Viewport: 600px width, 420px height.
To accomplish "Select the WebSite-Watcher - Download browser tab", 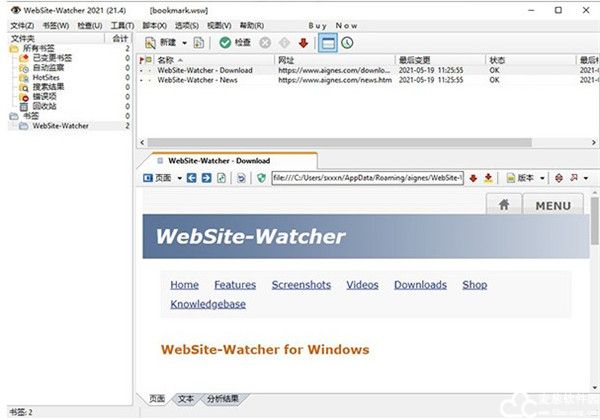I will (x=227, y=161).
